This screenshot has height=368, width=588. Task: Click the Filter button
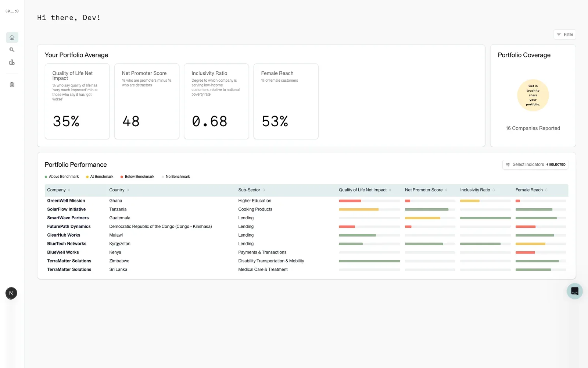pos(565,35)
